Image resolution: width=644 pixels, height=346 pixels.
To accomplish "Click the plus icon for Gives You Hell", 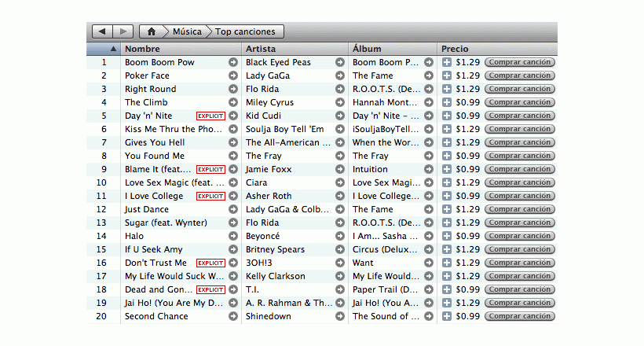I will (447, 142).
